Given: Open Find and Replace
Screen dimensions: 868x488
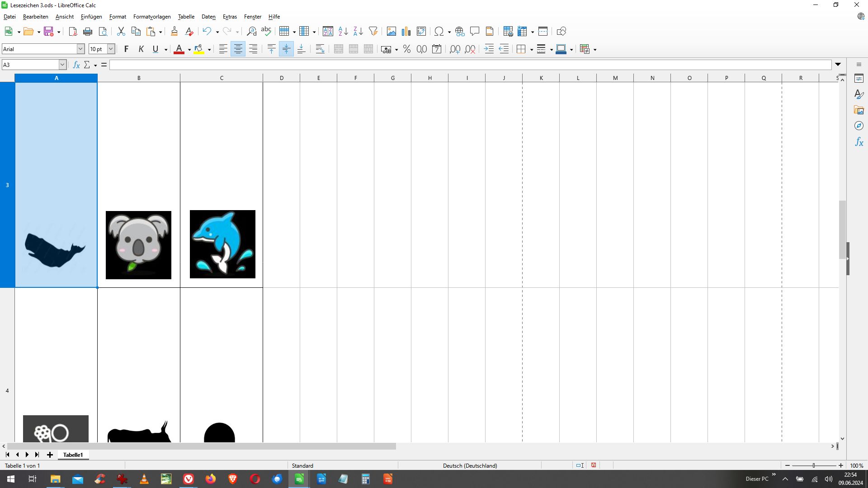Looking at the screenshot, I should pos(251,31).
